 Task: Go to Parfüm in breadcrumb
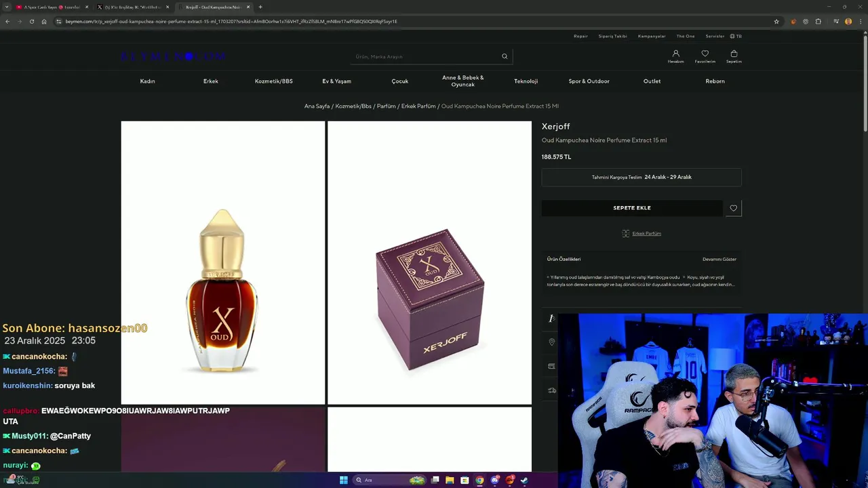(387, 106)
